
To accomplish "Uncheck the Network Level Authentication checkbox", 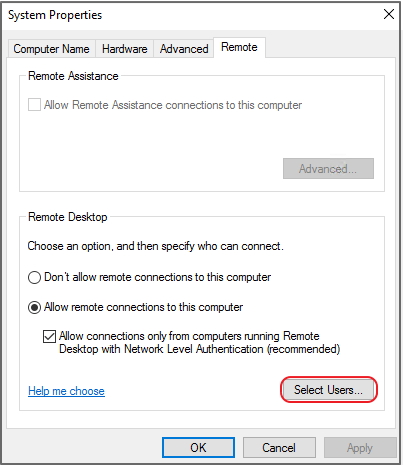I will pos(49,336).
